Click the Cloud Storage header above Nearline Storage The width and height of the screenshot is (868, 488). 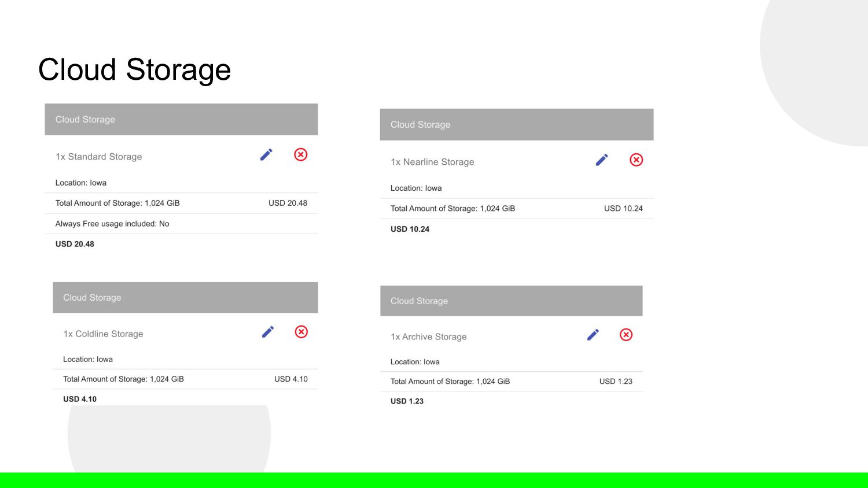pyautogui.click(x=517, y=124)
